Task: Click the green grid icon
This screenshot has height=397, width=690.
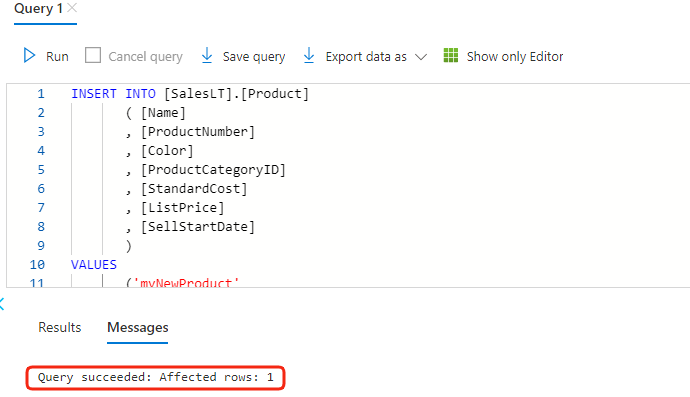Action: pos(451,55)
